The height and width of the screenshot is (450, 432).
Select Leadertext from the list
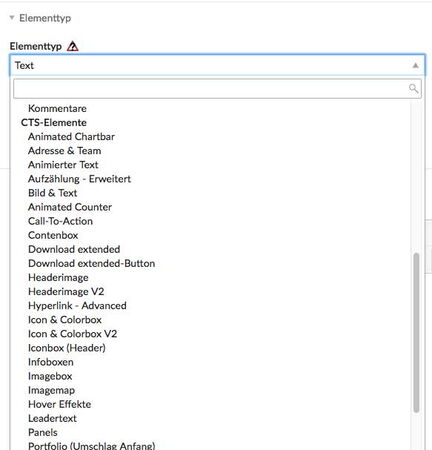52,418
